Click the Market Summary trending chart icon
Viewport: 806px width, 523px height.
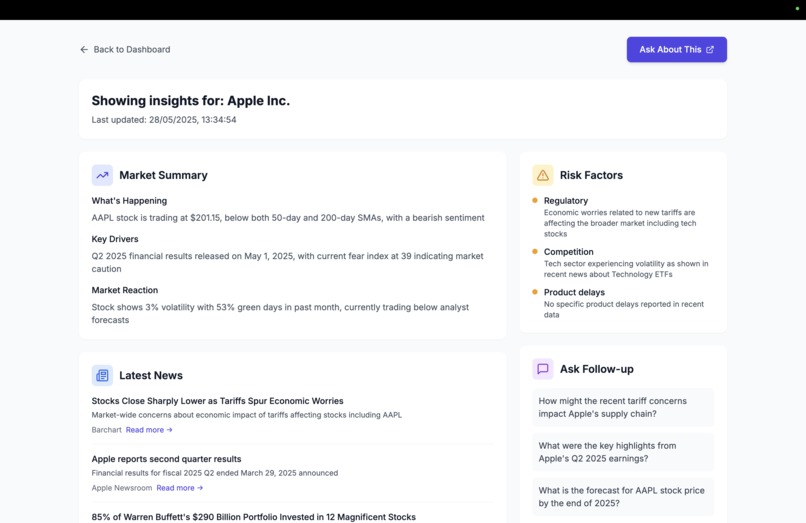(x=102, y=175)
